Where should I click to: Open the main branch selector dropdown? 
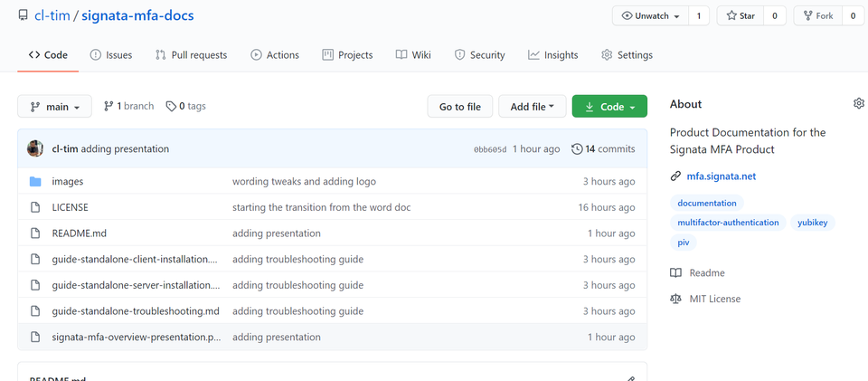55,106
